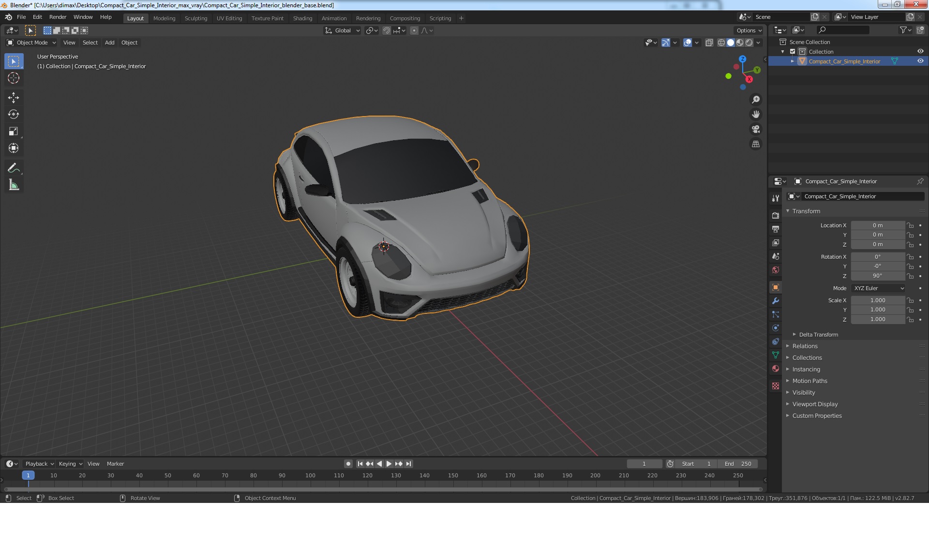Open the Scene properties tab
This screenshot has width=929, height=560.
click(776, 256)
